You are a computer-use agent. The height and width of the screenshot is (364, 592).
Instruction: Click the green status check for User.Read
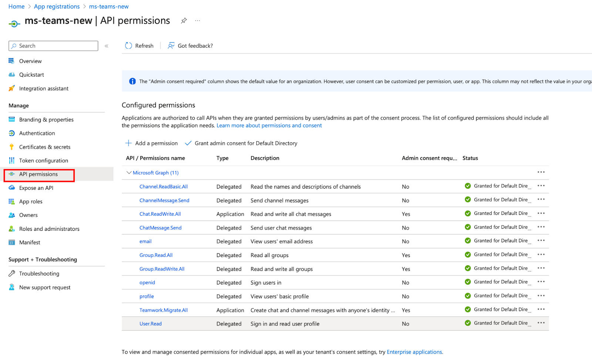pyautogui.click(x=468, y=323)
